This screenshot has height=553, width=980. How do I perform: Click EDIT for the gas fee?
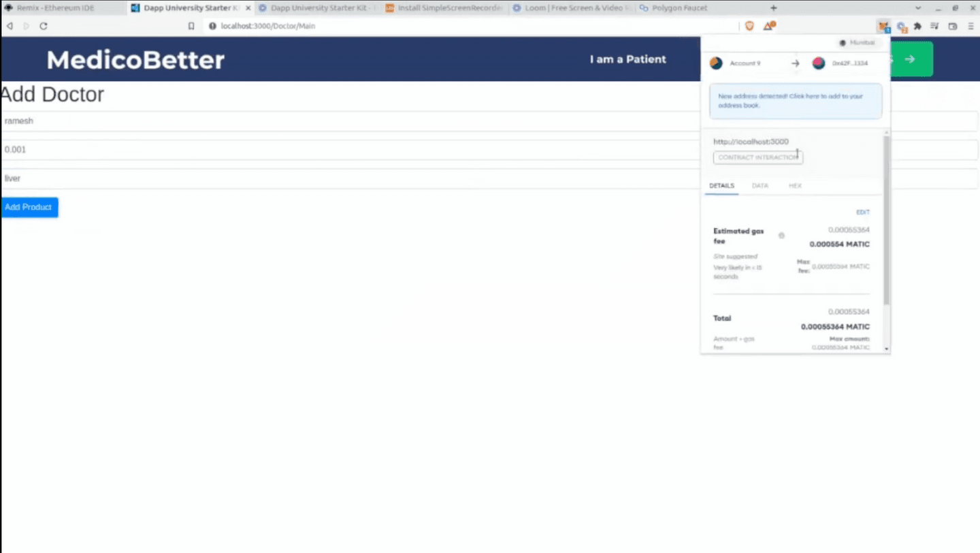(x=863, y=212)
